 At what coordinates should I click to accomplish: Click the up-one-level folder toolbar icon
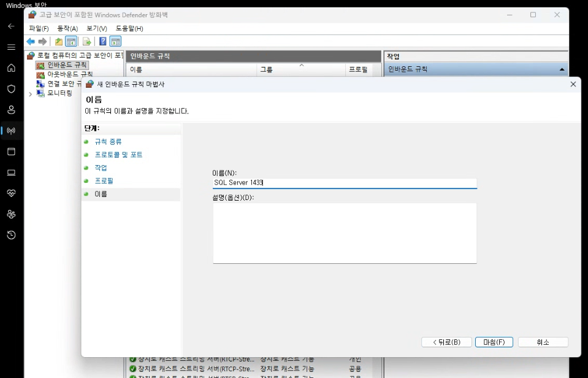point(58,41)
